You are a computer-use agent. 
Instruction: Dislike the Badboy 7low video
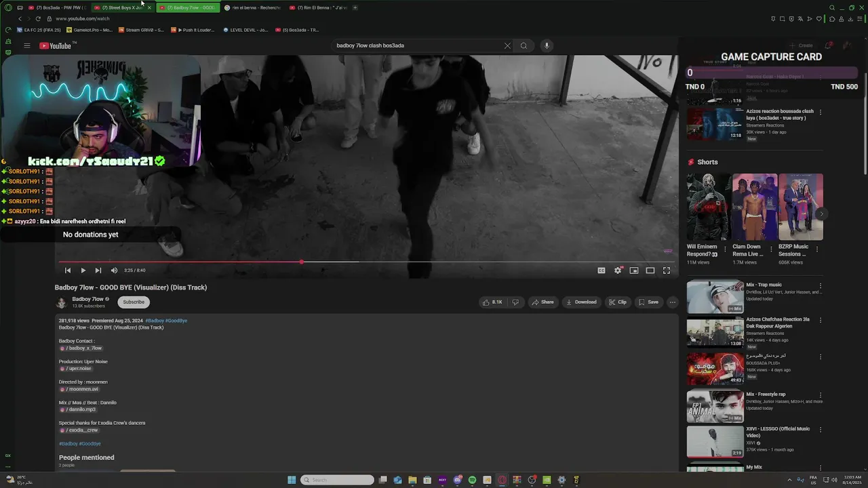(515, 302)
